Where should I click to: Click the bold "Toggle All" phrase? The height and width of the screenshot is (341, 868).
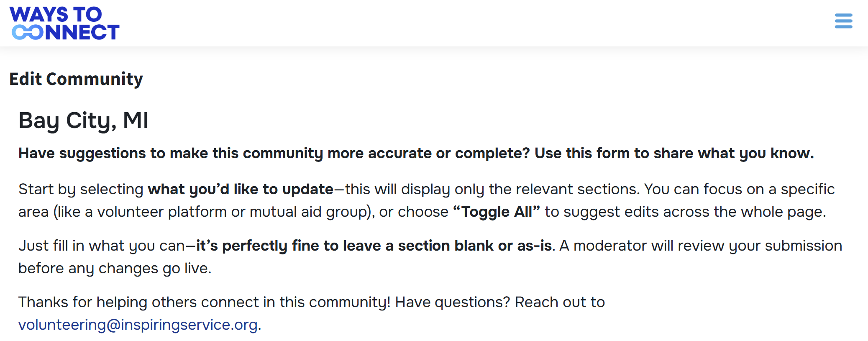[x=497, y=212]
